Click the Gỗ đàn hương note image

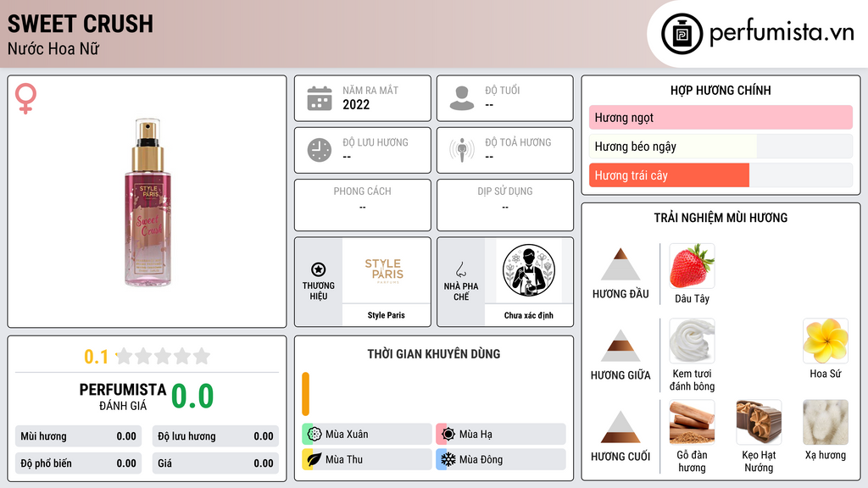click(x=692, y=422)
